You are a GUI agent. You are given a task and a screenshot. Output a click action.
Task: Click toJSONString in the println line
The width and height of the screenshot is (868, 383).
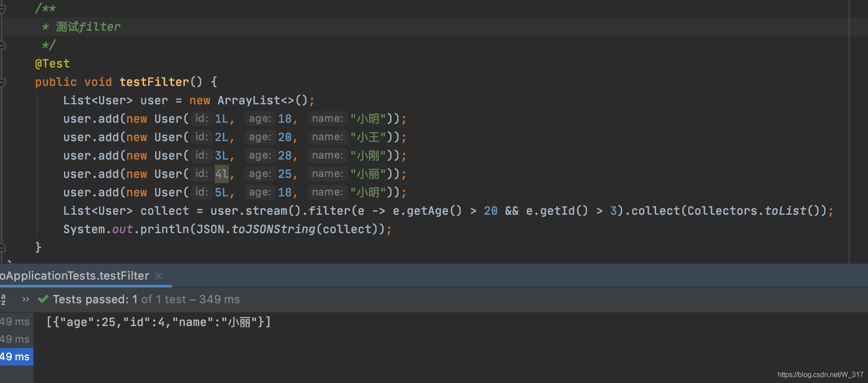pos(274,229)
